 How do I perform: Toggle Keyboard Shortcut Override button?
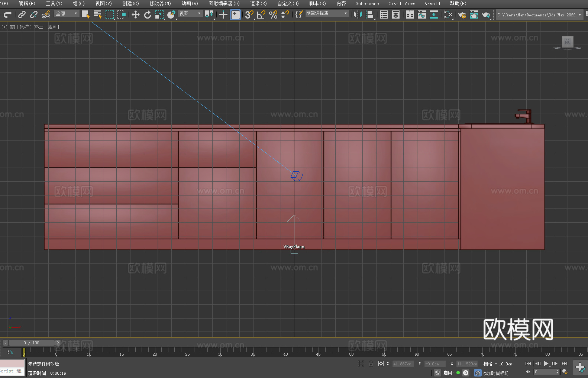[235, 14]
